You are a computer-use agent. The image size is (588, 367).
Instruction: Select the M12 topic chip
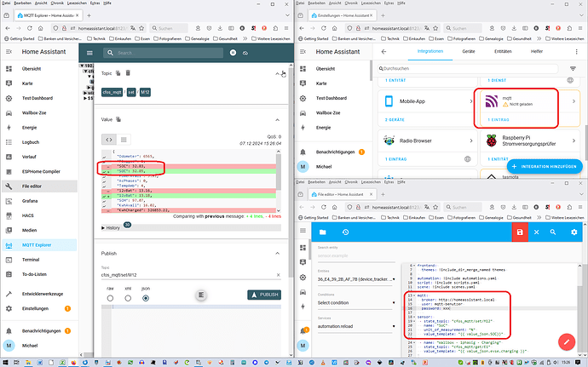click(145, 92)
